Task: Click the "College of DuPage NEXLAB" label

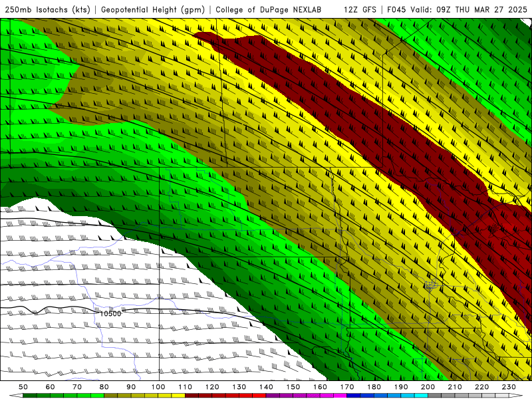Action: coord(269,9)
